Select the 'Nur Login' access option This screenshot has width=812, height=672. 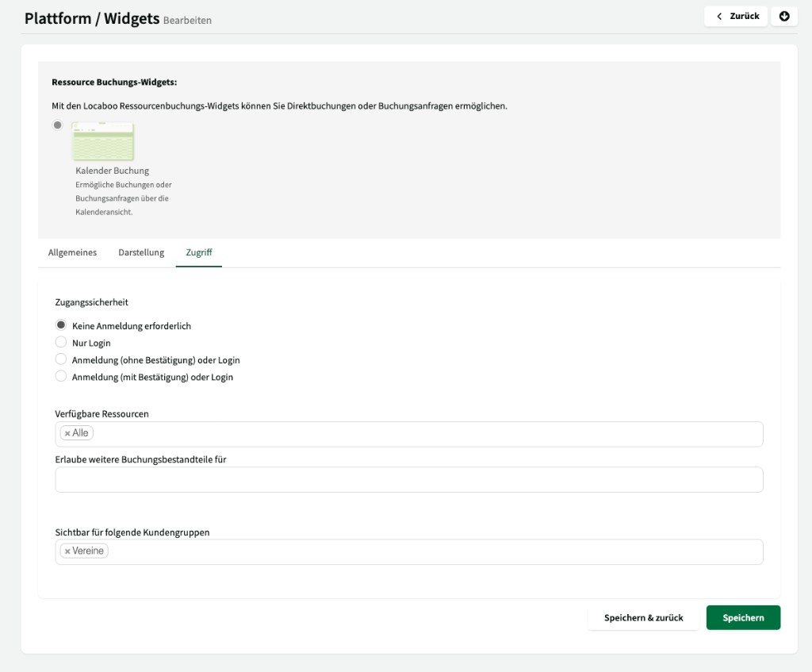pos(61,342)
